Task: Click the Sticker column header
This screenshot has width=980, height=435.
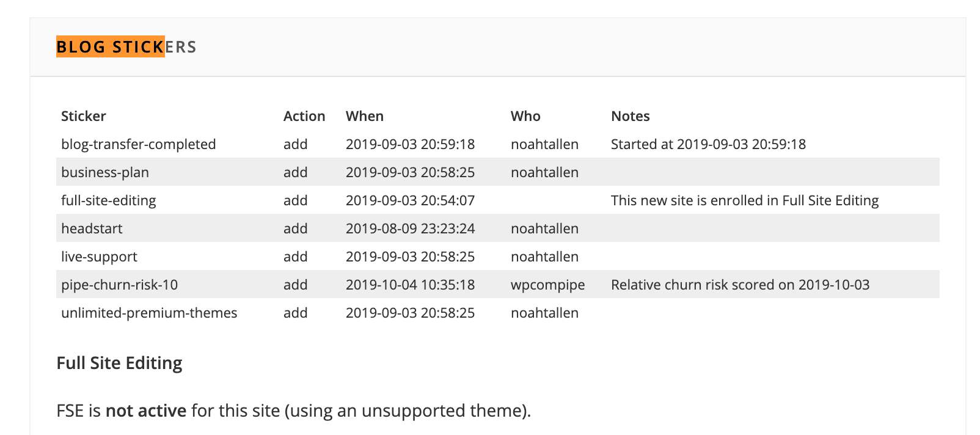Action: point(84,116)
